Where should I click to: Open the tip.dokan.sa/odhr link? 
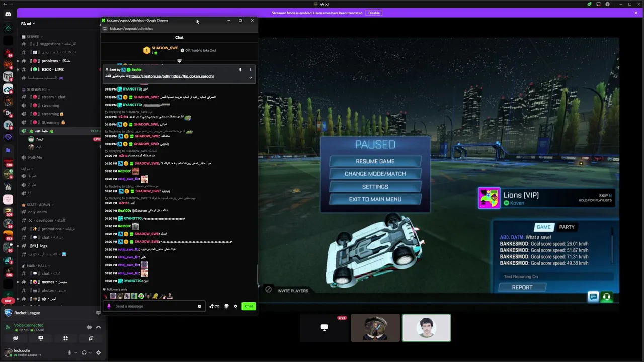(193, 76)
